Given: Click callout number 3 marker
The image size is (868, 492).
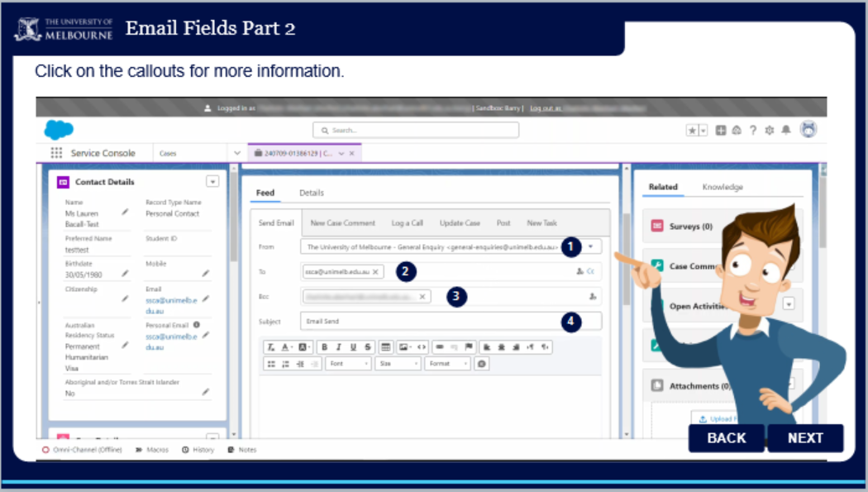Looking at the screenshot, I should click(457, 297).
